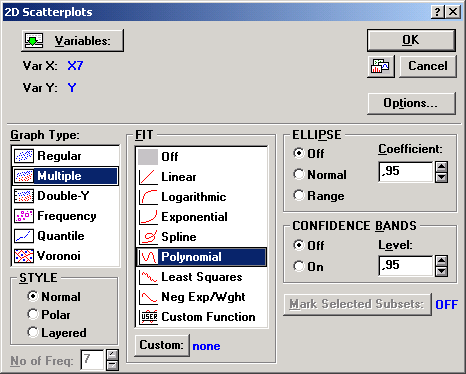This screenshot has width=466, height=374.
Task: Click the Mark Selected Subsets button
Action: click(x=357, y=304)
